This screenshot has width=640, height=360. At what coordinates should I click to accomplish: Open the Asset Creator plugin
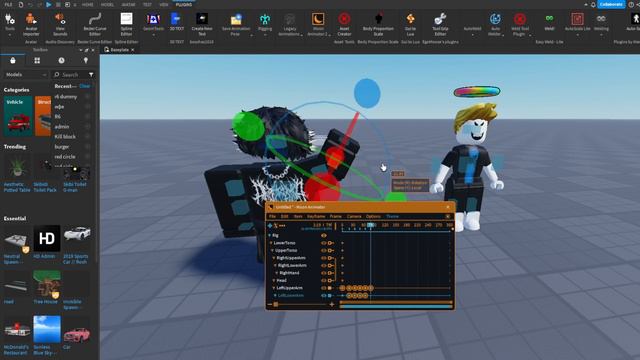(x=344, y=24)
